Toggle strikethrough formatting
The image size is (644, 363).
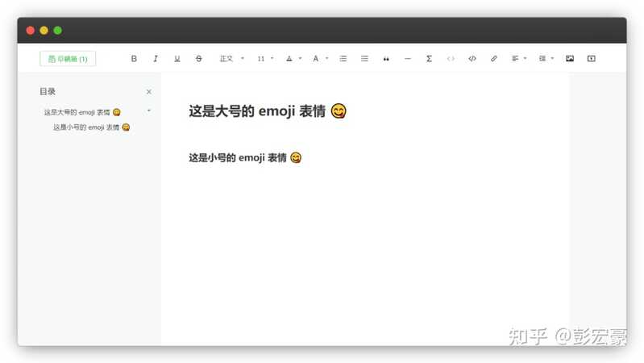[199, 59]
